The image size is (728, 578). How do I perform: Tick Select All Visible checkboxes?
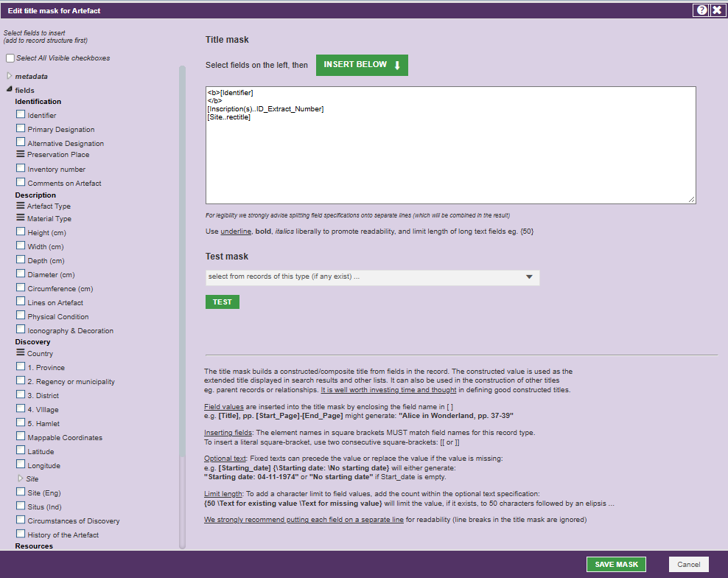click(x=10, y=58)
